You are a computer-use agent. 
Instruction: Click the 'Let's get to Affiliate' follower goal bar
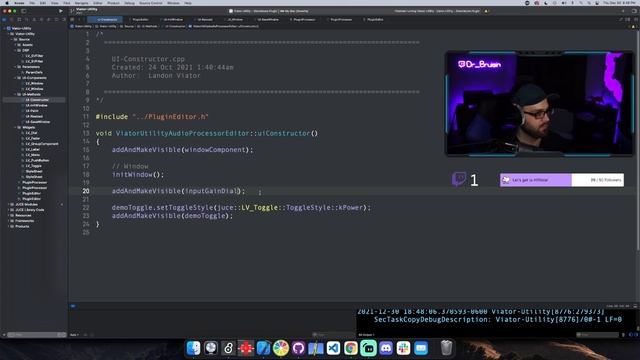tap(562, 180)
